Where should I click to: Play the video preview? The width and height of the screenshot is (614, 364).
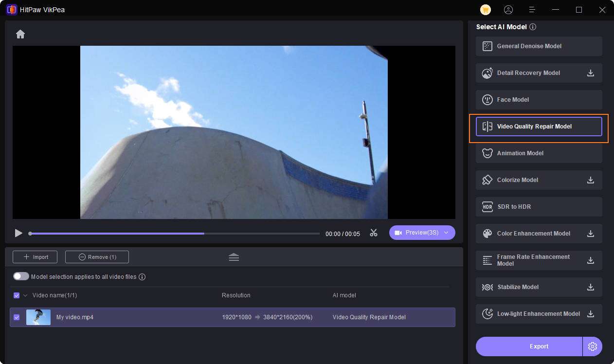(x=18, y=233)
